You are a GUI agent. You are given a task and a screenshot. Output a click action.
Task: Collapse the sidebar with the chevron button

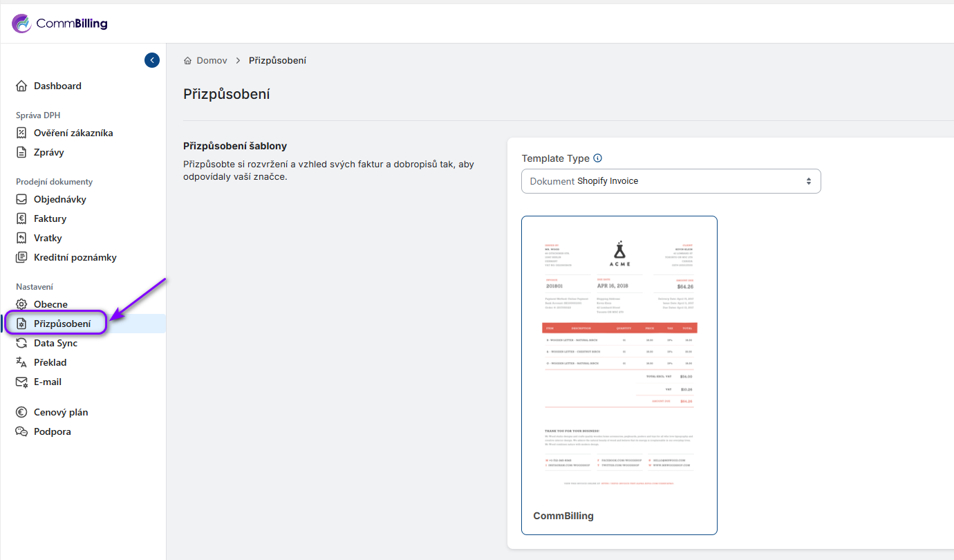pos(152,60)
